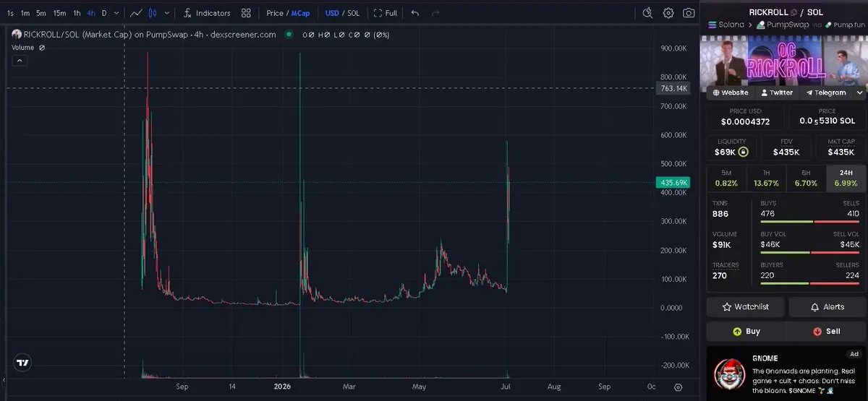Add token to Watchlist
This screenshot has width=868, height=401.
pos(746,307)
